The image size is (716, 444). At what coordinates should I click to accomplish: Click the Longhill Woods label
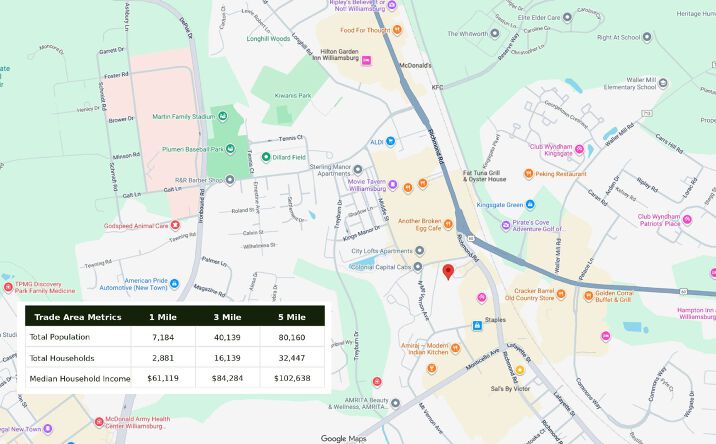[268, 39]
